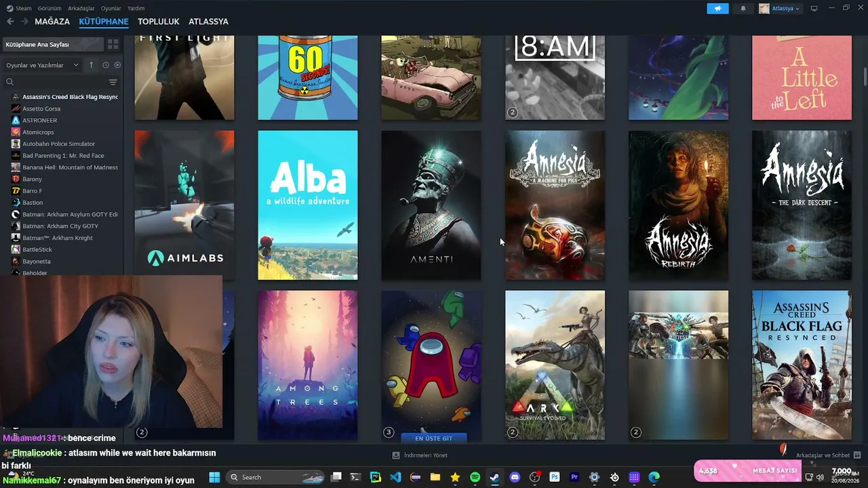Open the Görünüm menu
This screenshot has height=488, width=868.
pos(50,8)
